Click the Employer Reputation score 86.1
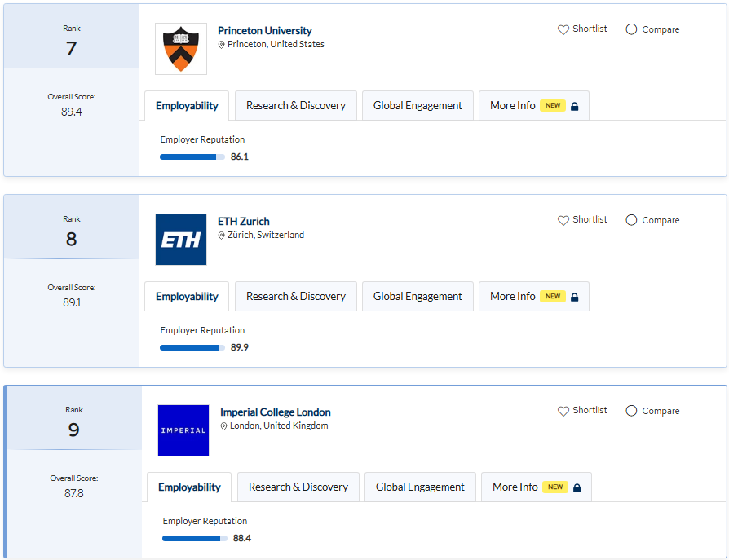Image resolution: width=729 pixels, height=560 pixels. [x=240, y=157]
